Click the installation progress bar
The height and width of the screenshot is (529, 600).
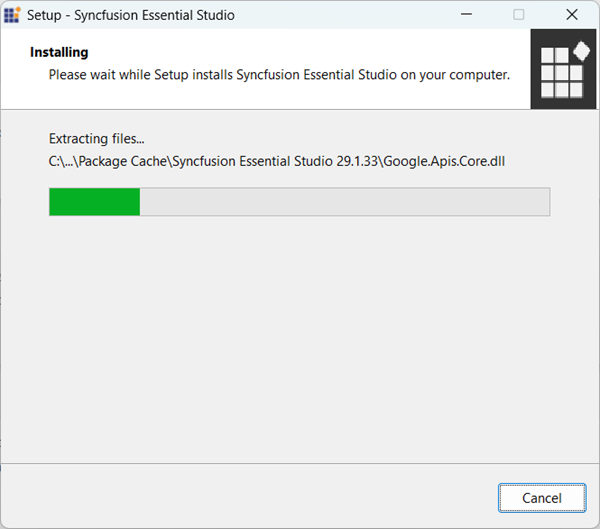(299, 202)
